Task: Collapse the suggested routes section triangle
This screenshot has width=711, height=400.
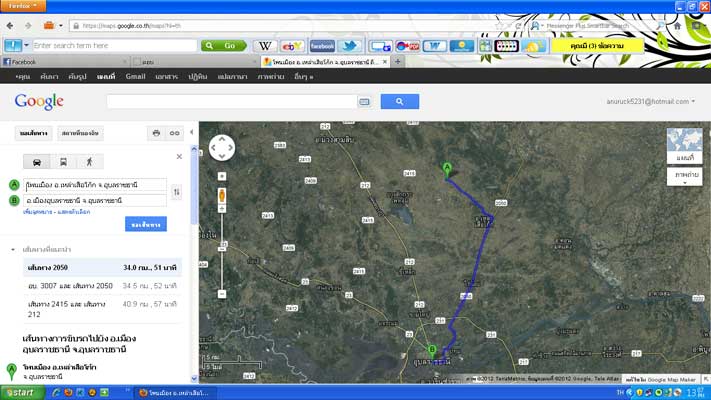Action: (x=13, y=249)
